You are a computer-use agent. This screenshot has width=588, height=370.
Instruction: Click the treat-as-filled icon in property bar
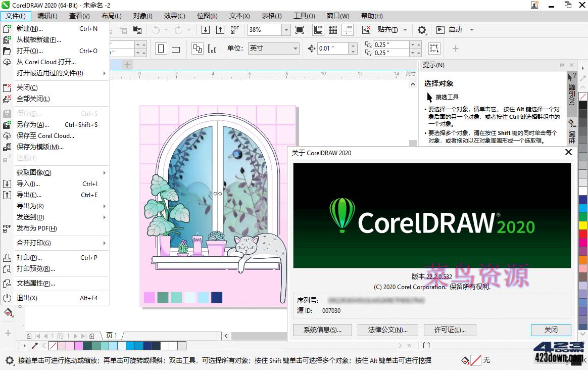tap(434, 48)
